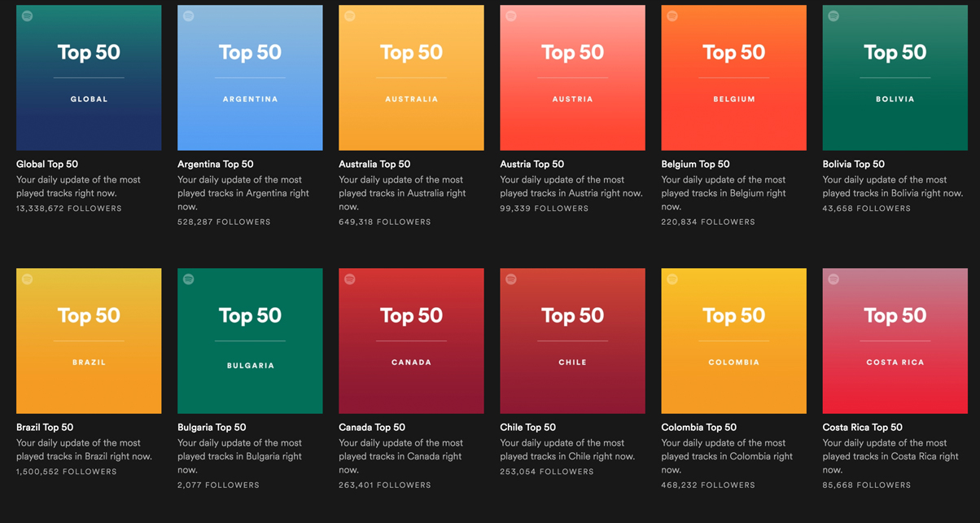Open the Chile Top 50 title link
The width and height of the screenshot is (980, 523).
pyautogui.click(x=527, y=427)
